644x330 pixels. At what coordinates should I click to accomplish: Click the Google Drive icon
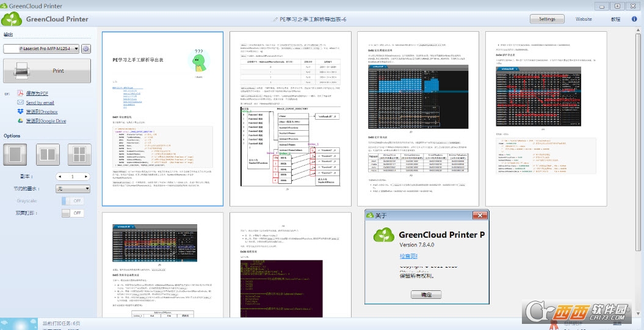20,121
